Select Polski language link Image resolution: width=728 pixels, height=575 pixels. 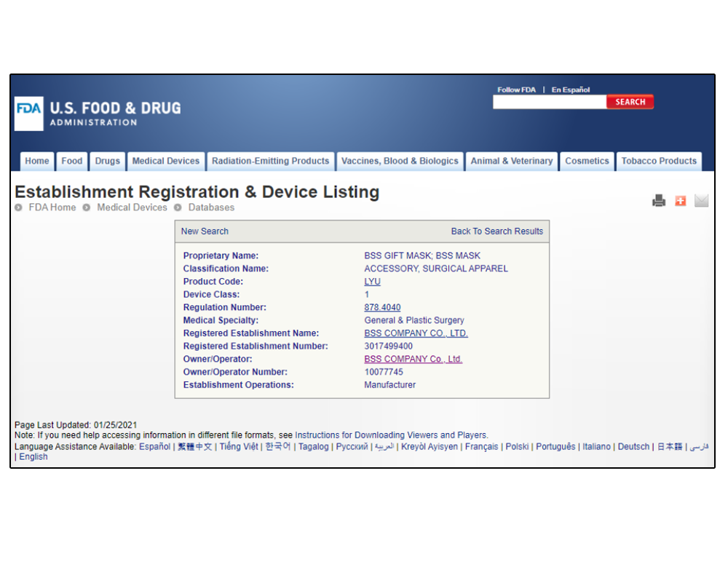tap(517, 446)
